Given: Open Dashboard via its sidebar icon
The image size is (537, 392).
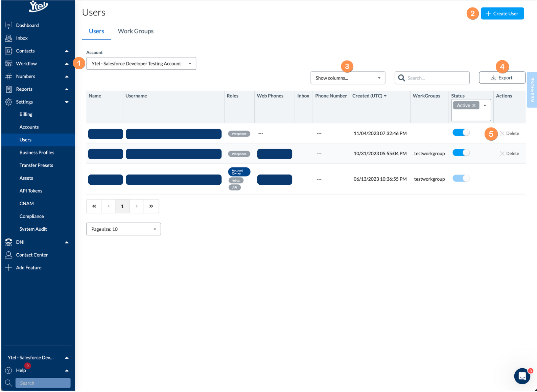Looking at the screenshot, I should tap(8, 25).
